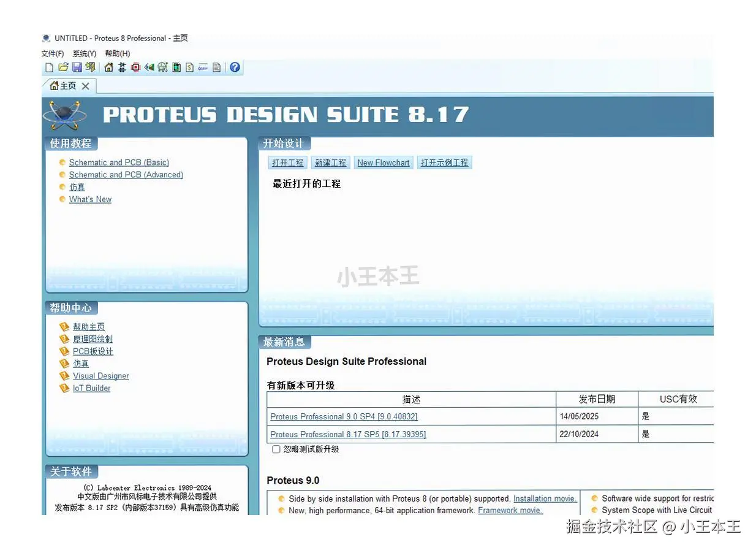The height and width of the screenshot is (550, 756).
Task: Open the Schematic and PCB (Advanced) tutorial
Action: click(x=126, y=175)
